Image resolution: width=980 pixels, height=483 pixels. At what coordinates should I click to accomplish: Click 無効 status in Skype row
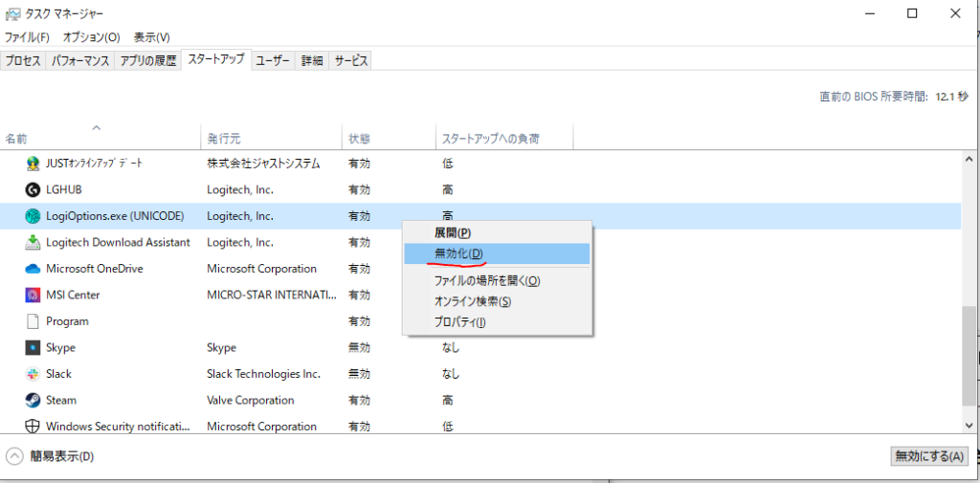tap(360, 347)
